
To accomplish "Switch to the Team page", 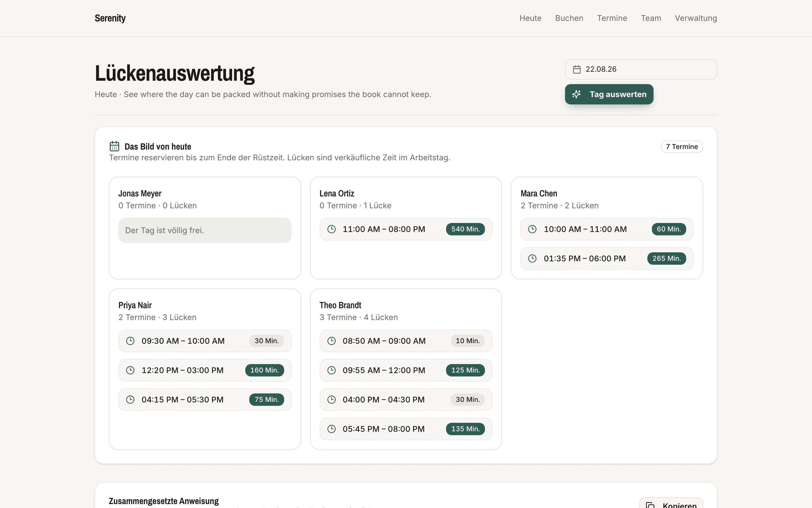I will pos(651,18).
